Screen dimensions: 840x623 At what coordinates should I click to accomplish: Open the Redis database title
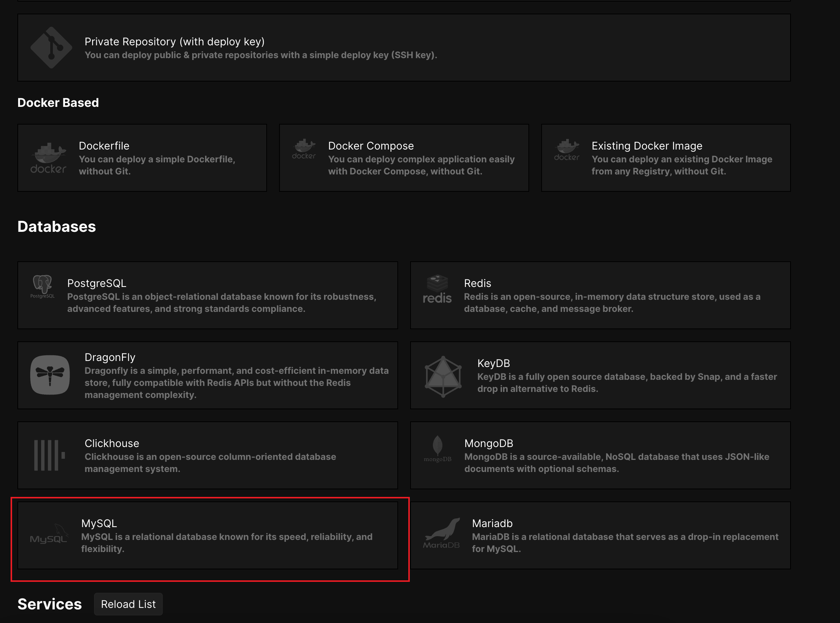(477, 283)
